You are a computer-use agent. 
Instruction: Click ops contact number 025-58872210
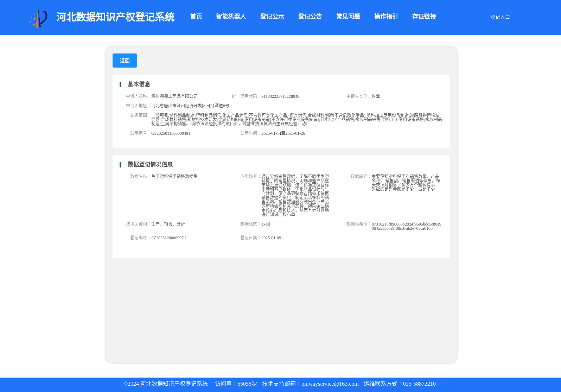pyautogui.click(x=419, y=384)
